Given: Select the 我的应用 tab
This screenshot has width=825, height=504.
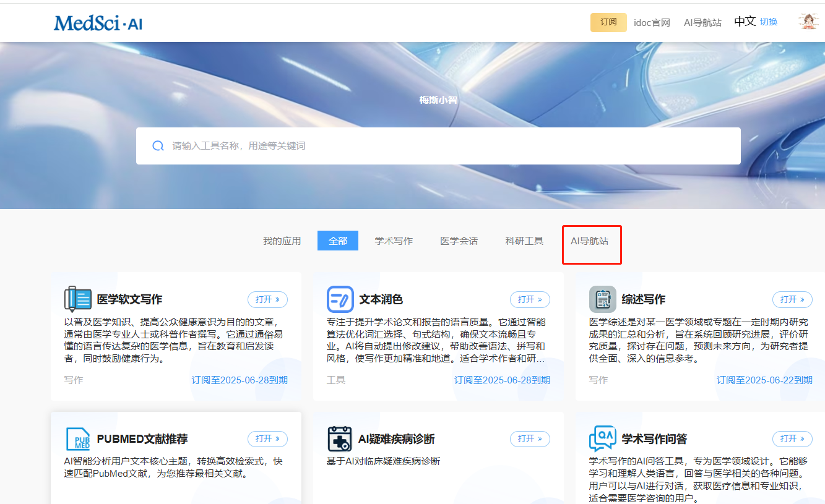Looking at the screenshot, I should 282,241.
